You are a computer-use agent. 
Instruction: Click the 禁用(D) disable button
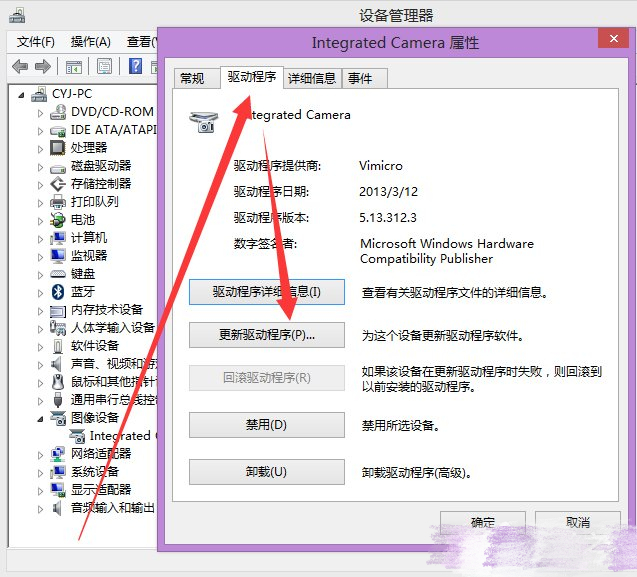[x=266, y=425]
